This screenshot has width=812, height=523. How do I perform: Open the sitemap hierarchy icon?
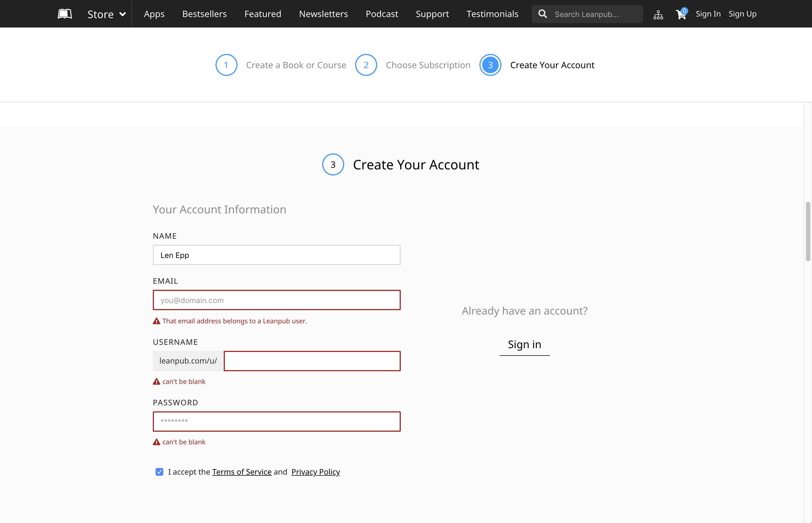[658, 15]
